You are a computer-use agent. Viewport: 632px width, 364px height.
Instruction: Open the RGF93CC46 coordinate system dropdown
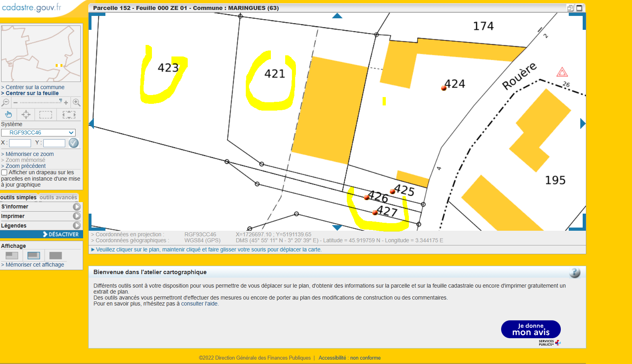tap(38, 132)
